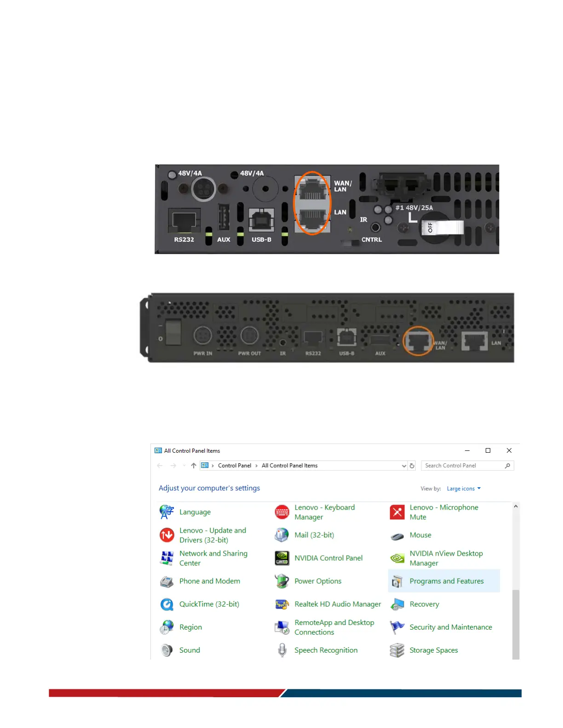Click the Programs and Features label
Image resolution: width=563 pixels, height=728 pixels.
click(x=447, y=581)
